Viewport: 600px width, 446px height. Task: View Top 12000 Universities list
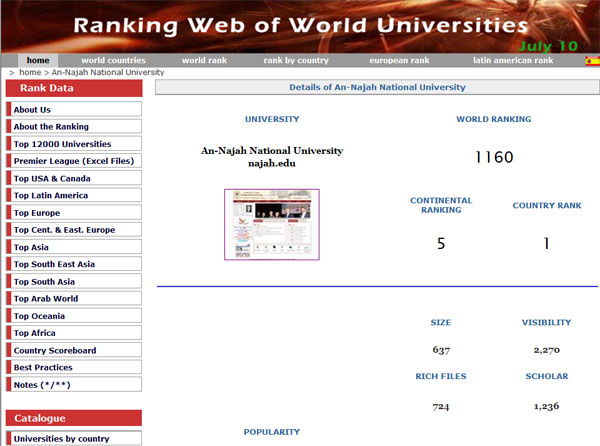[62, 144]
